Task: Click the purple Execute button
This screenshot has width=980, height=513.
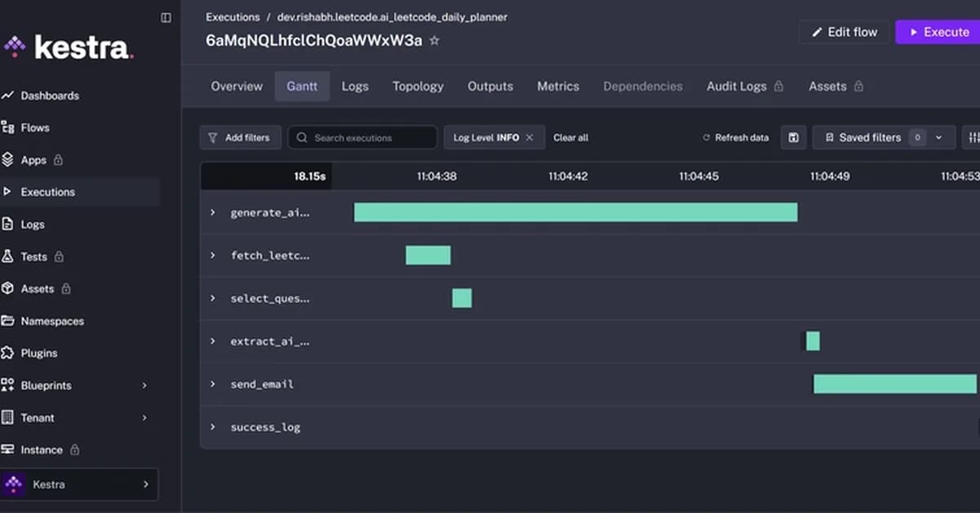Action: point(938,32)
